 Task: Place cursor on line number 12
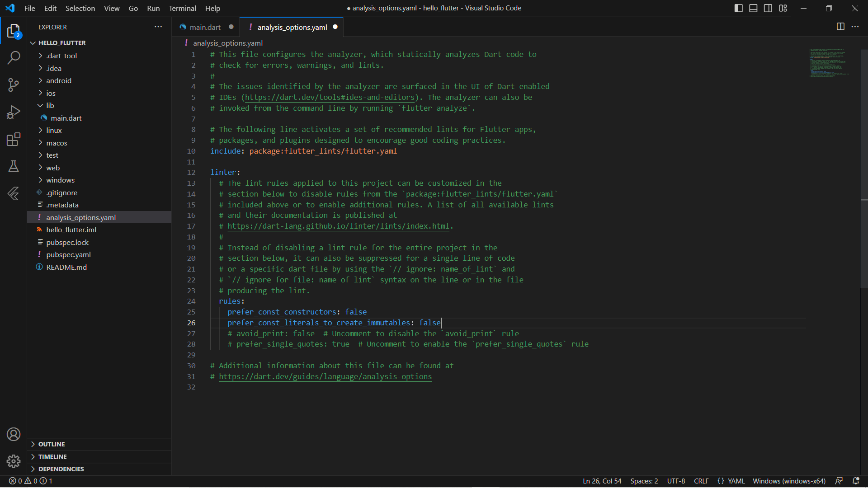191,173
